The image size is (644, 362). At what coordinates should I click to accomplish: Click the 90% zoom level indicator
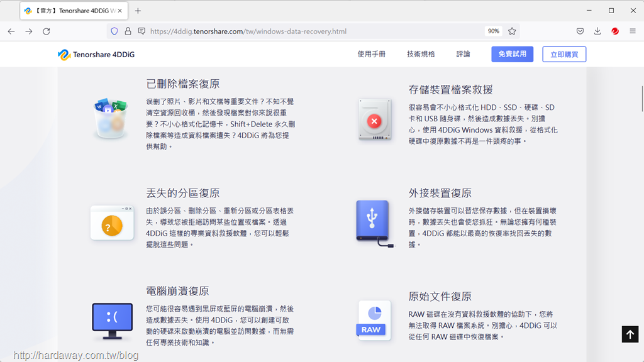tap(493, 31)
